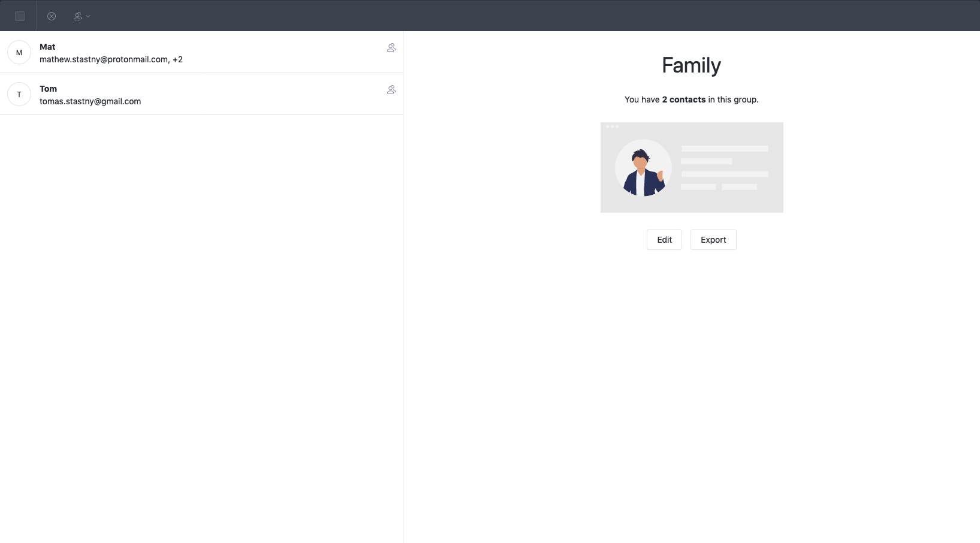Click the group assignment icon on Mat's row
This screenshot has height=543, width=980.
click(x=391, y=47)
